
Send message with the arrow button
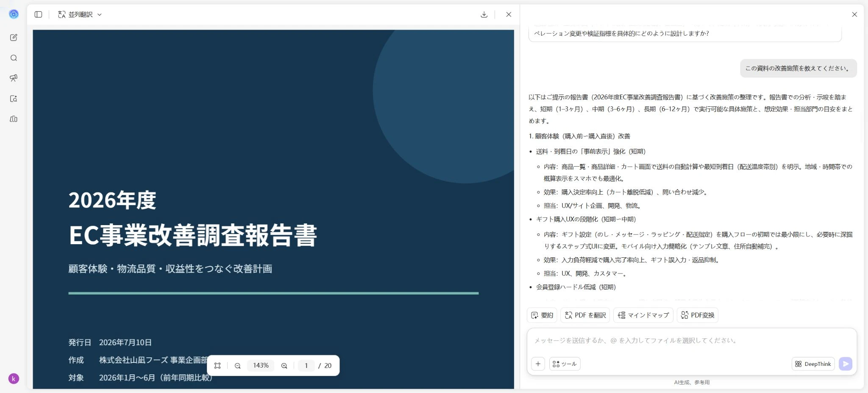point(846,364)
